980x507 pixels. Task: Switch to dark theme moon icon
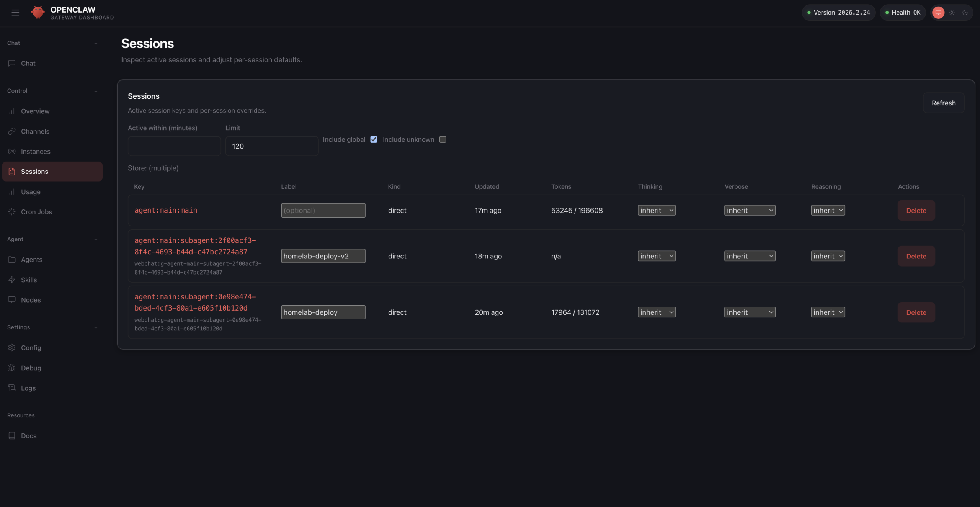coord(965,13)
